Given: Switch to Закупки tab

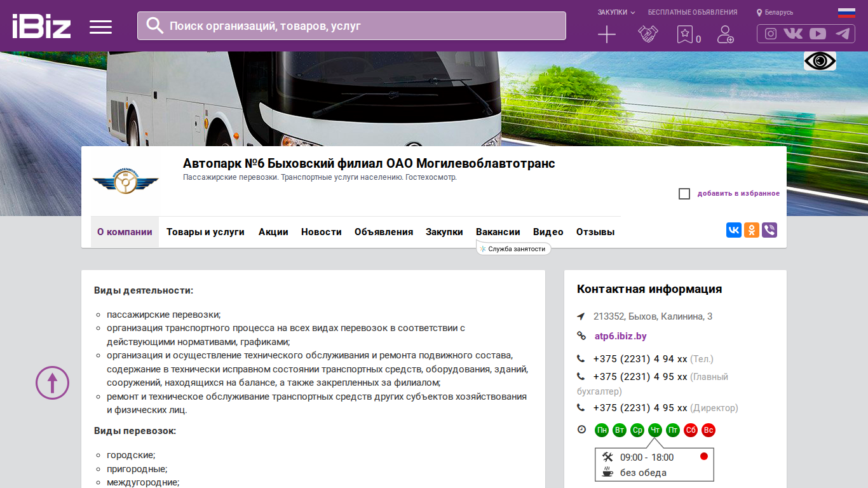Looking at the screenshot, I should [444, 232].
